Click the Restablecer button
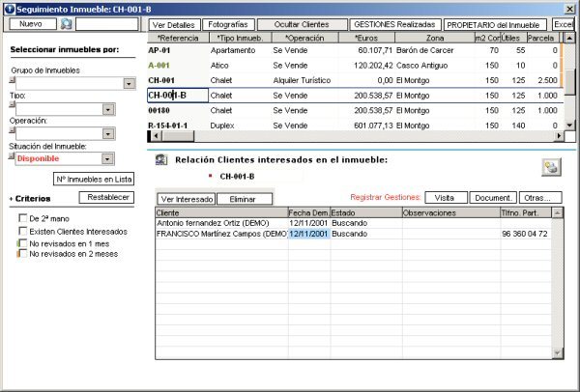 [x=106, y=197]
